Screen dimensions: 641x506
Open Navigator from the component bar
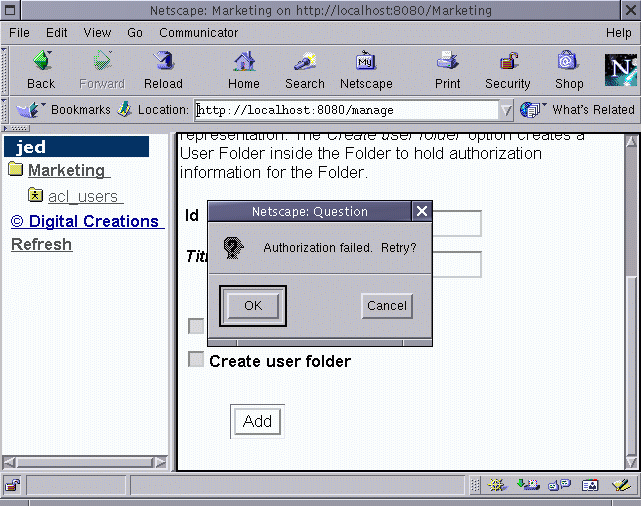point(497,485)
